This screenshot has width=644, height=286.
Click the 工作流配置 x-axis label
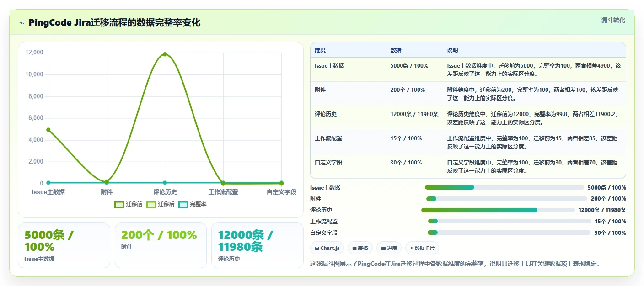tap(223, 192)
